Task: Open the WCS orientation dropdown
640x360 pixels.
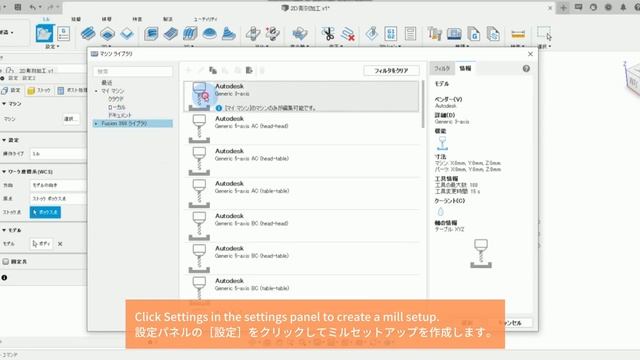Action: (58, 185)
